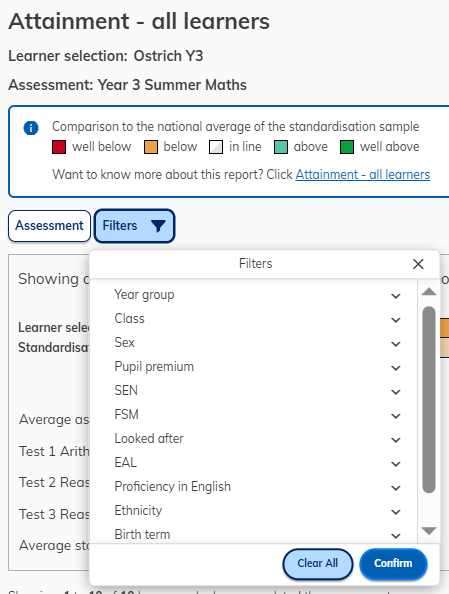The image size is (449, 594).
Task: Select the Proficiency in English label
Action: pos(172,487)
